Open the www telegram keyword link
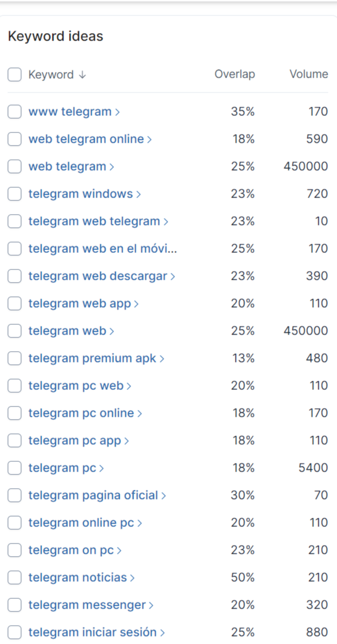The height and width of the screenshot is (644, 337). 70,111
